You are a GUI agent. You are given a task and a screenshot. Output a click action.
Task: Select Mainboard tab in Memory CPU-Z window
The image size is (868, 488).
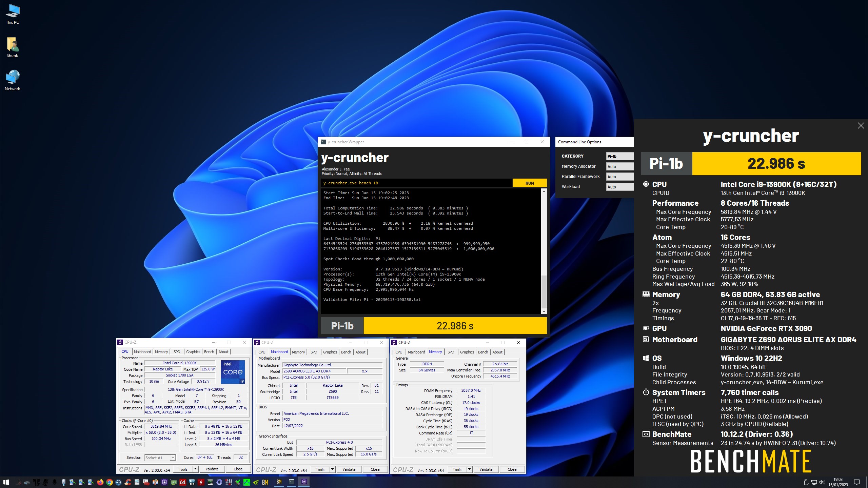[416, 352]
